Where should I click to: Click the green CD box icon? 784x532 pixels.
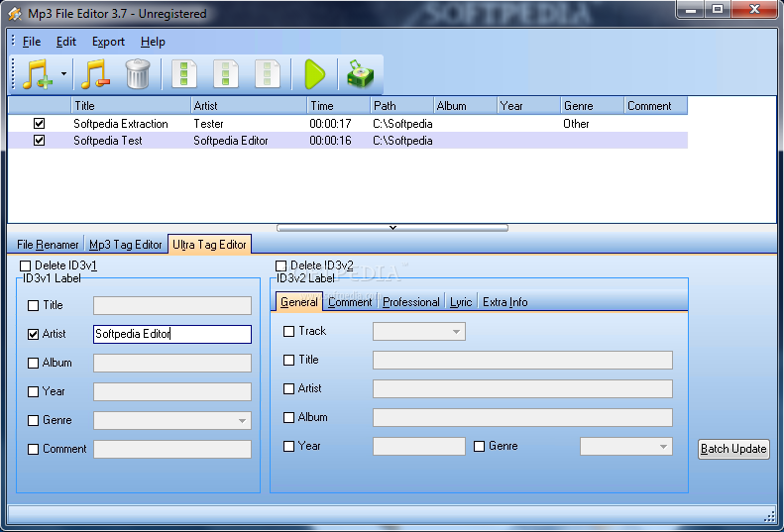coord(360,74)
